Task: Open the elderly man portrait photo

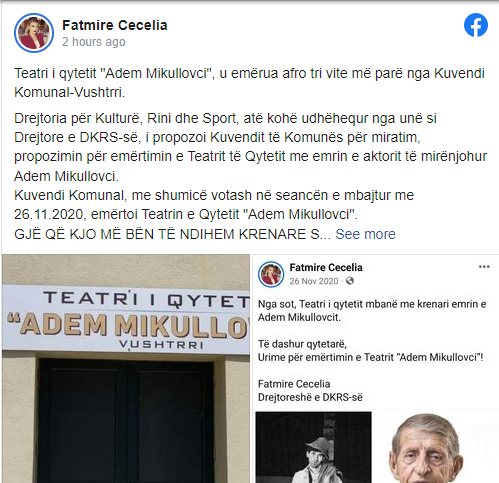Action: pyautogui.click(x=430, y=447)
